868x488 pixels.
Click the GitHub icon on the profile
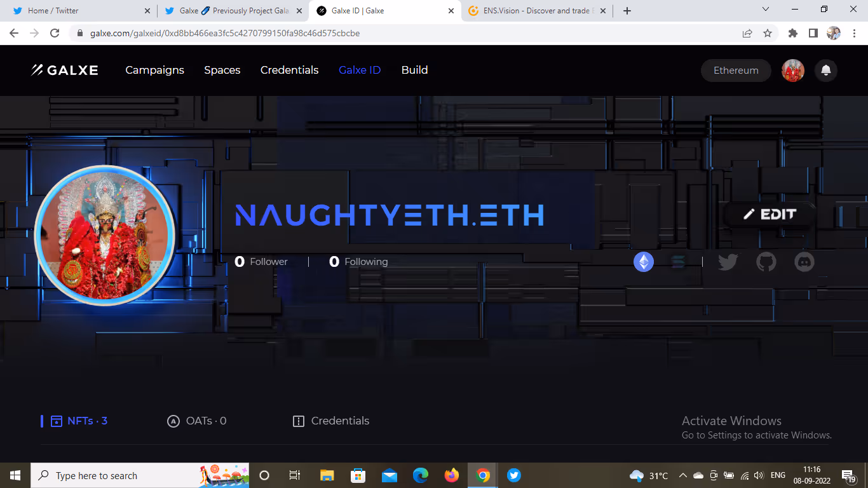[x=766, y=262]
